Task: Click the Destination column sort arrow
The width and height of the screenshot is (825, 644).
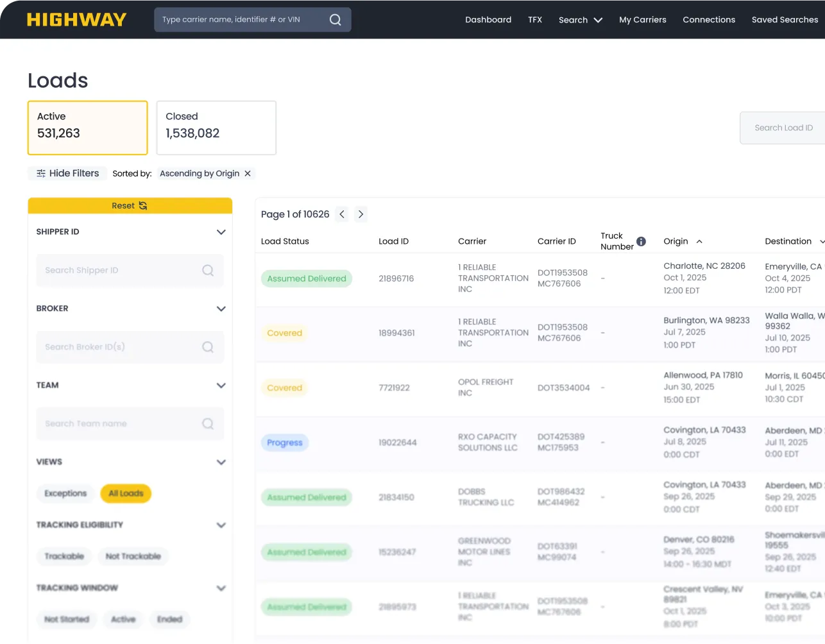Action: point(822,242)
